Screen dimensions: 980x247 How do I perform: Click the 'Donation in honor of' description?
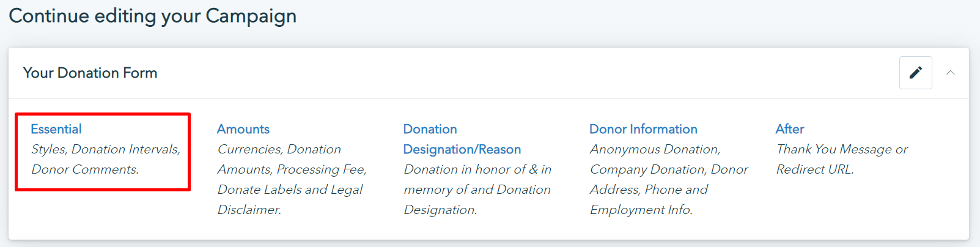[477, 169]
